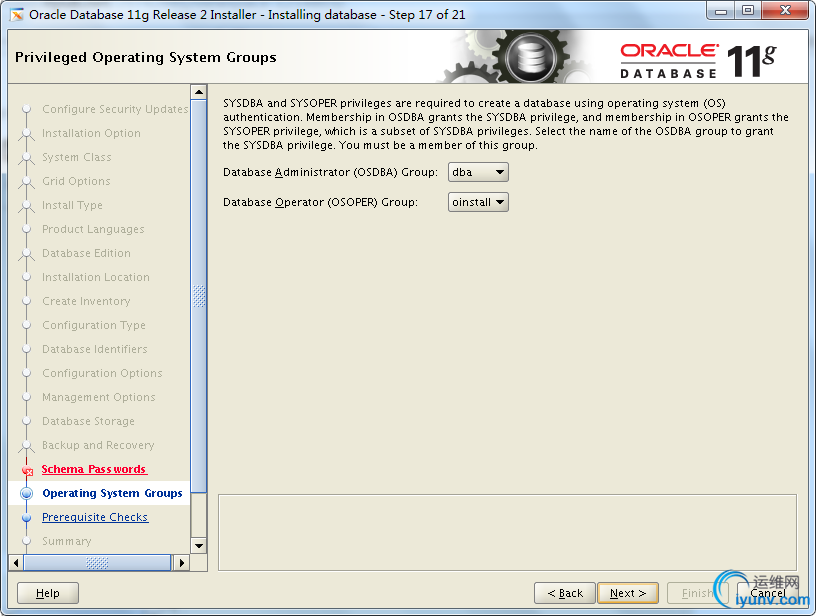Viewport: 816px width, 616px height.
Task: Click the Database Storage step
Action: pyautogui.click(x=88, y=421)
